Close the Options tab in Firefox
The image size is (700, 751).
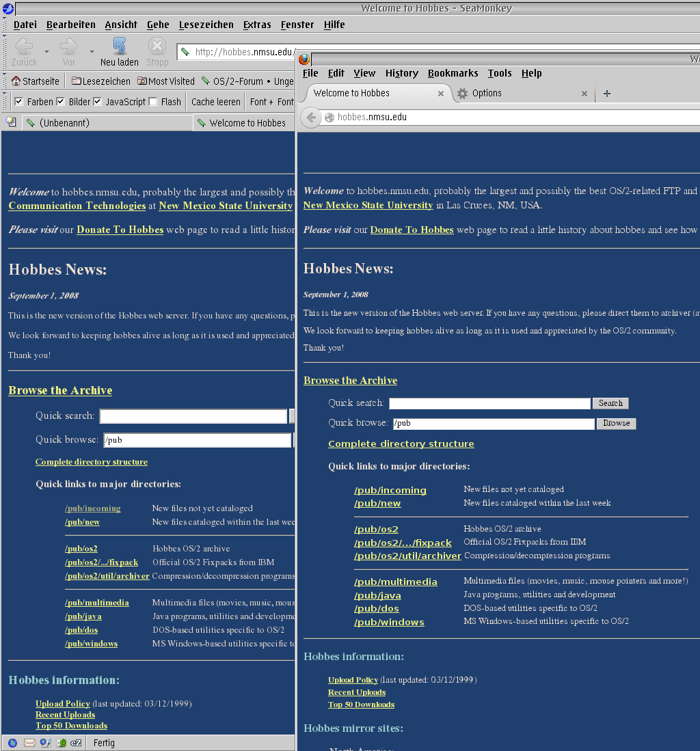pos(584,94)
